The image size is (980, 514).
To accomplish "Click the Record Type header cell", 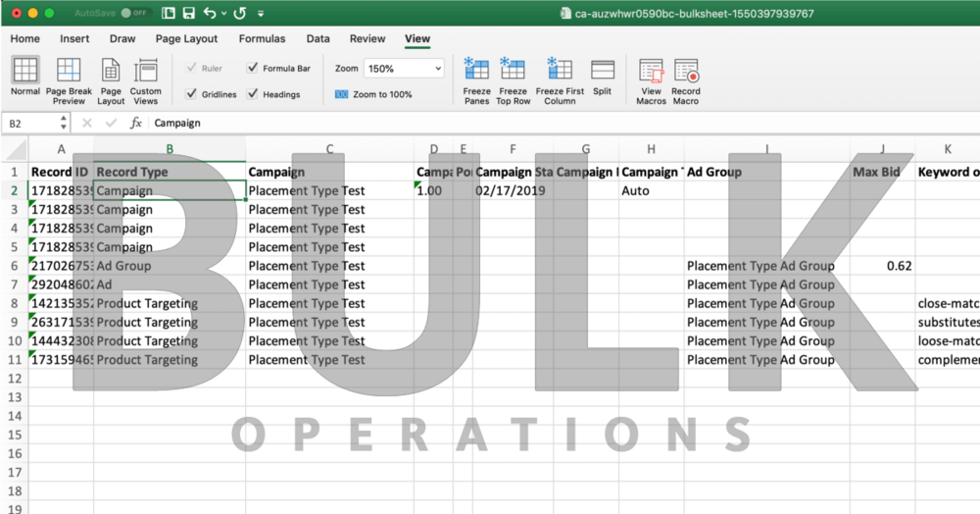I will (x=170, y=172).
